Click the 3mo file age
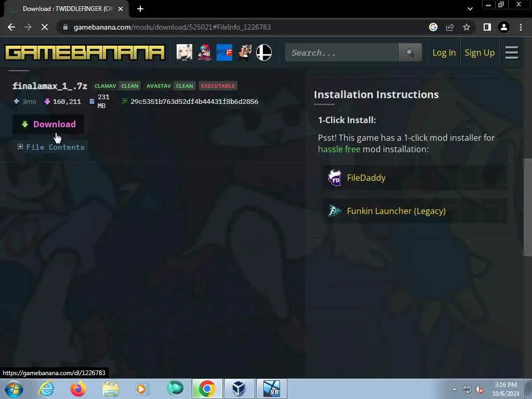Screen dimensions: 532x399 [x=29, y=101]
